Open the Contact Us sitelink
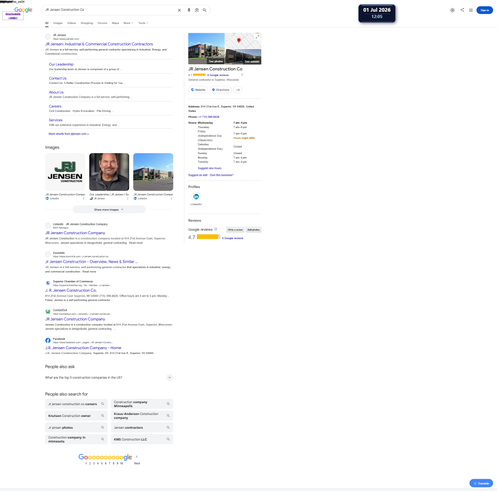 pos(58,78)
